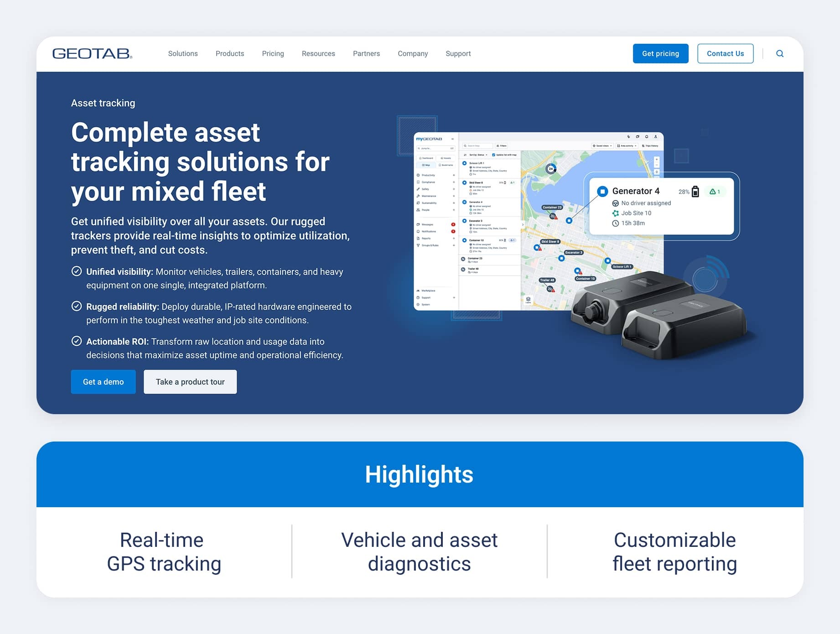Viewport: 840px width, 634px height.
Task: Open the Partners menu
Action: point(366,54)
